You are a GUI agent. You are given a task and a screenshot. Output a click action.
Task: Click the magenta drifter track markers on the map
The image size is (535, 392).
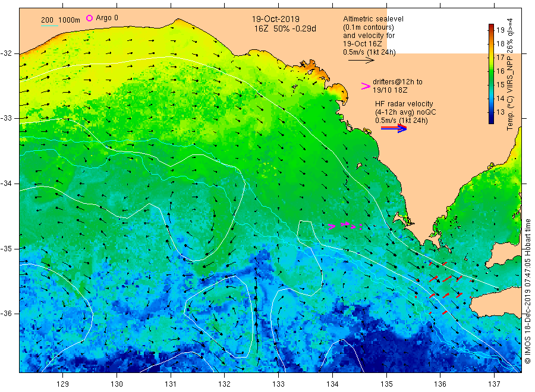tap(345, 226)
